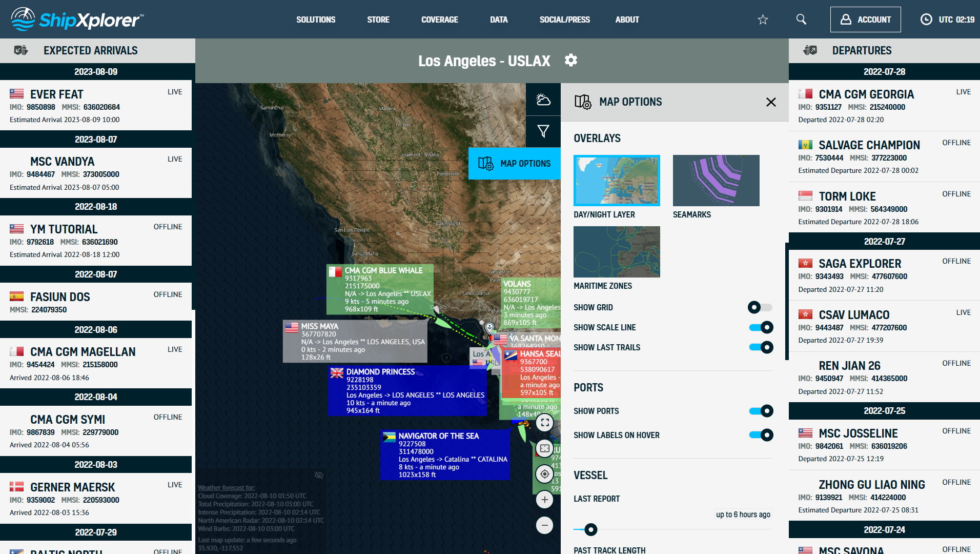Image resolution: width=980 pixels, height=554 pixels.
Task: Zoom out the map with minus button
Action: [544, 525]
